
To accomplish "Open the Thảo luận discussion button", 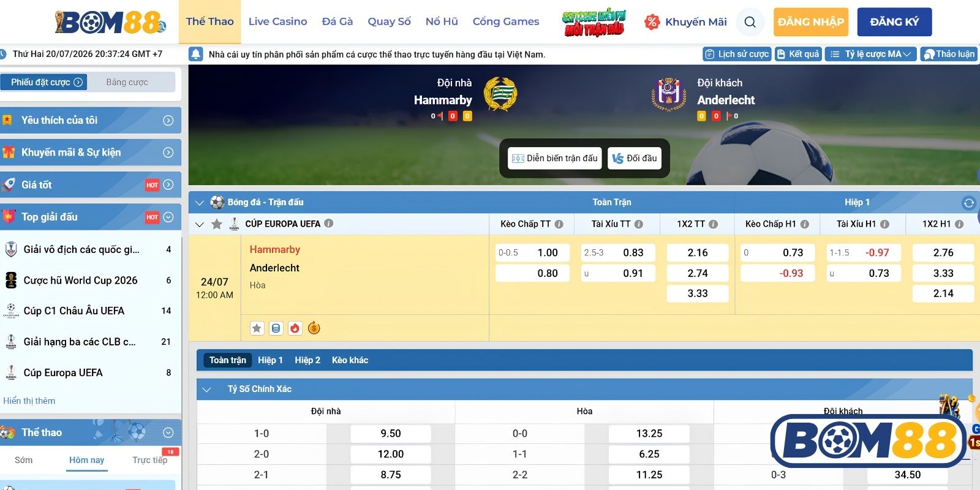I will coord(949,54).
